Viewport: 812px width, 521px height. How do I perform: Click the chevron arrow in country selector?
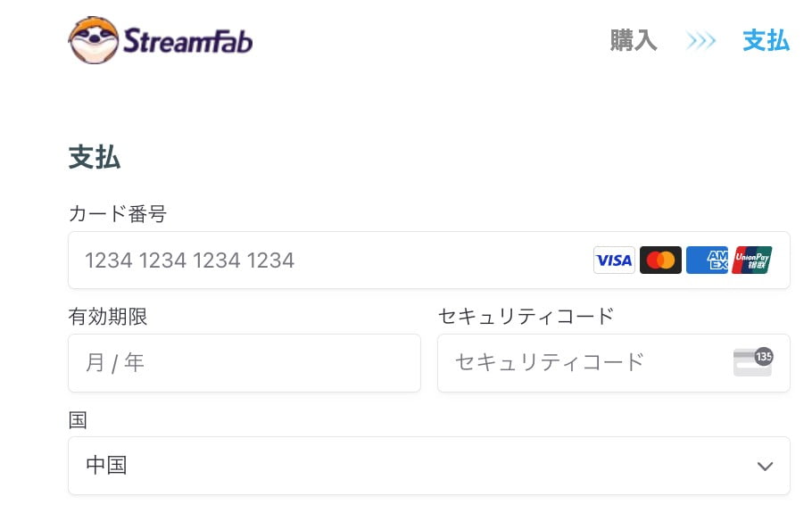[x=765, y=466]
